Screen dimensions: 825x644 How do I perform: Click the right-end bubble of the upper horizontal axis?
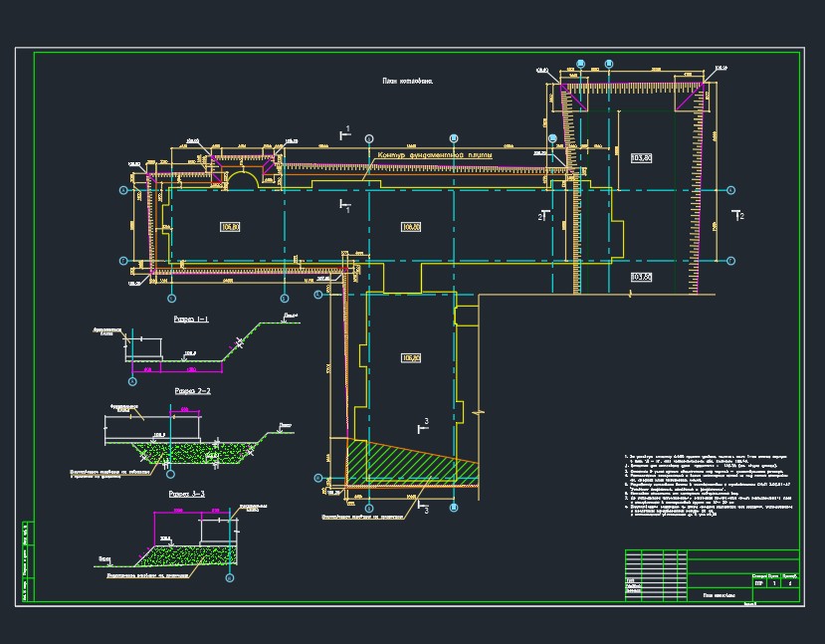click(x=730, y=190)
